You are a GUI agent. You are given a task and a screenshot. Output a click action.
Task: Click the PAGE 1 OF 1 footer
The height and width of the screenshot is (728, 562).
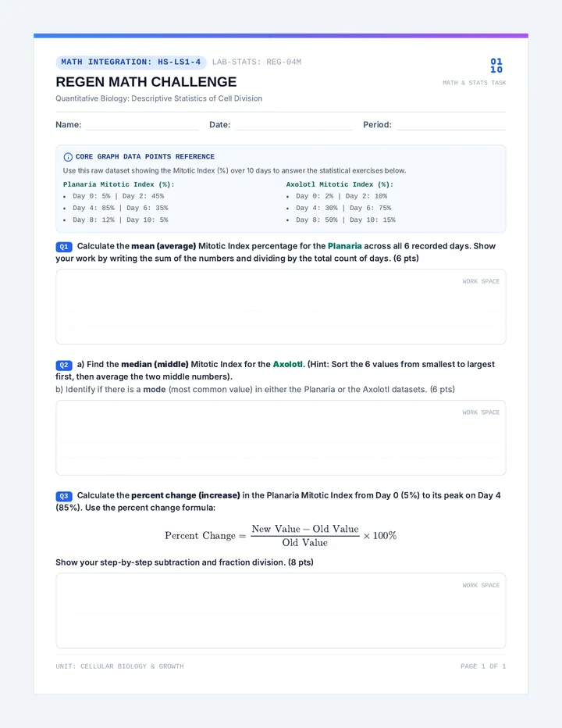483,666
